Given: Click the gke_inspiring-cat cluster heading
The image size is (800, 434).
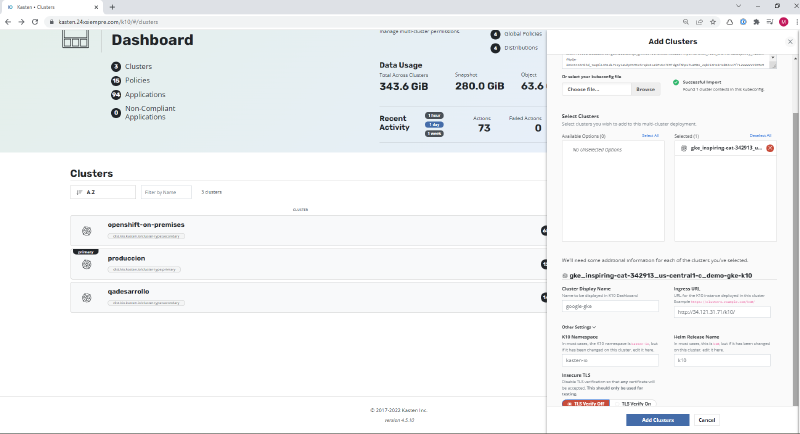Looking at the screenshot, I should click(x=660, y=275).
